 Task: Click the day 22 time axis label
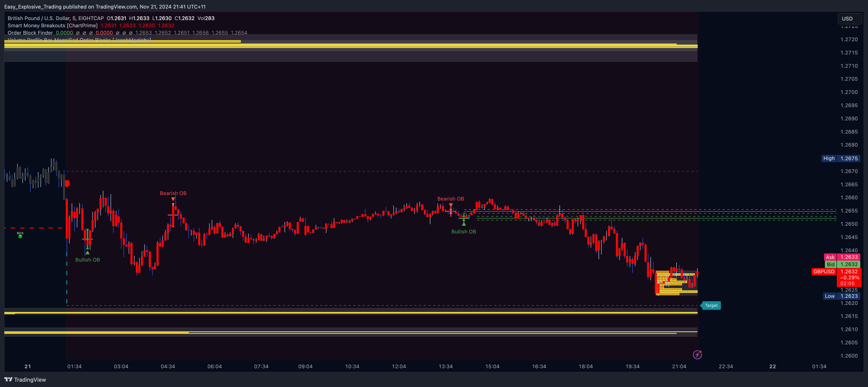(x=773, y=367)
